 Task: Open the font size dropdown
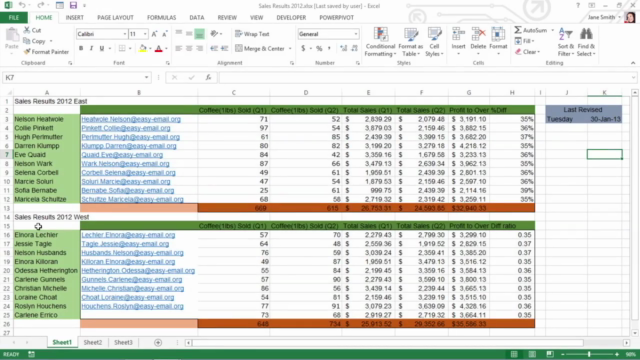click(145, 34)
